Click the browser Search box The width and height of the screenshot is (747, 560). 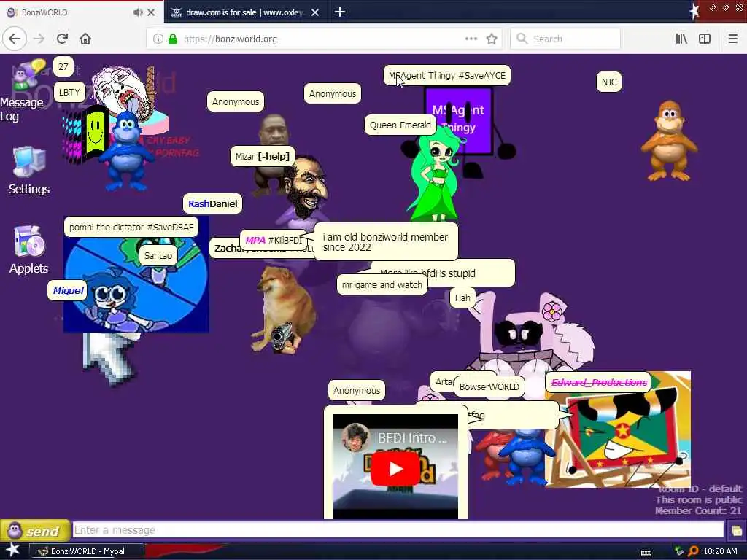tap(565, 39)
